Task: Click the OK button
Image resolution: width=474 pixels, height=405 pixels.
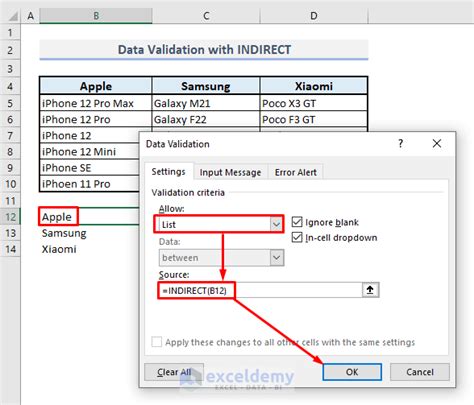Action: point(352,372)
